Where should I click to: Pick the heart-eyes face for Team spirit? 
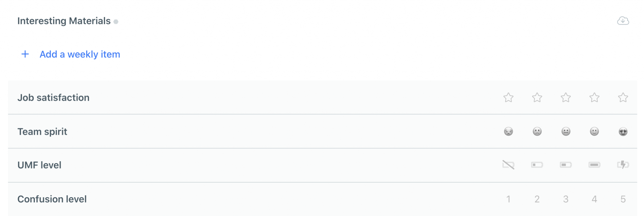(x=623, y=131)
